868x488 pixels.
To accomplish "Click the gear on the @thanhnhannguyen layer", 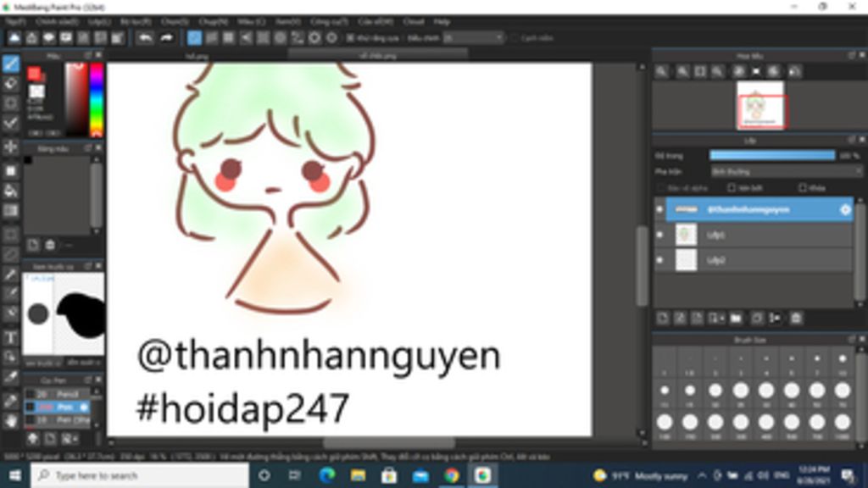I will pos(845,208).
